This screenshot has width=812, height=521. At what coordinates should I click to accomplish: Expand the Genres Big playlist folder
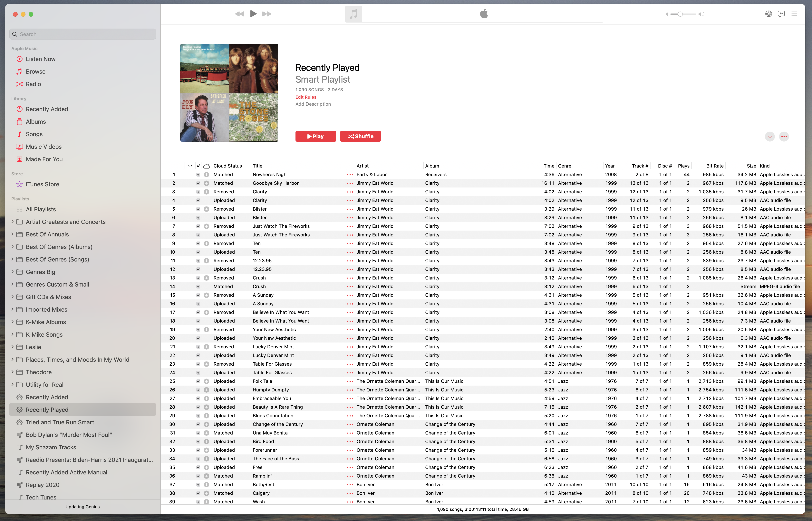tap(13, 272)
